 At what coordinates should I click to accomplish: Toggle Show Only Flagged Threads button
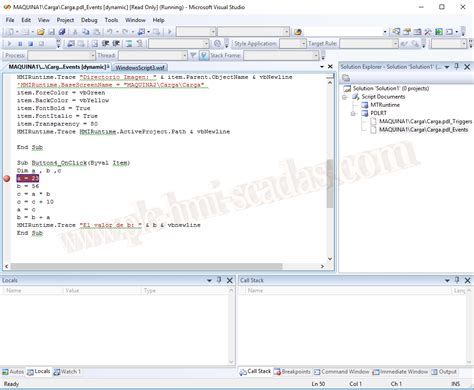coord(204,55)
